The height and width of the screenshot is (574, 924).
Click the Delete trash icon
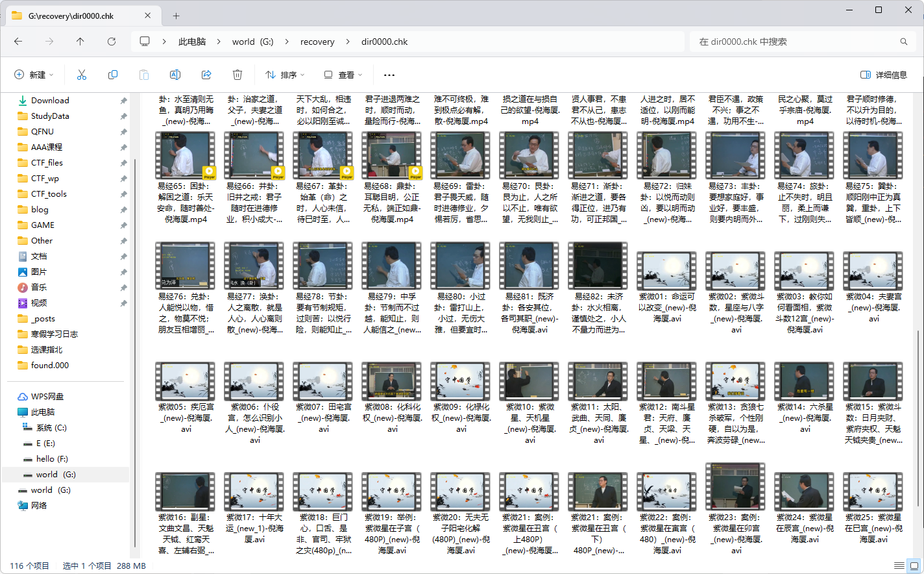237,75
